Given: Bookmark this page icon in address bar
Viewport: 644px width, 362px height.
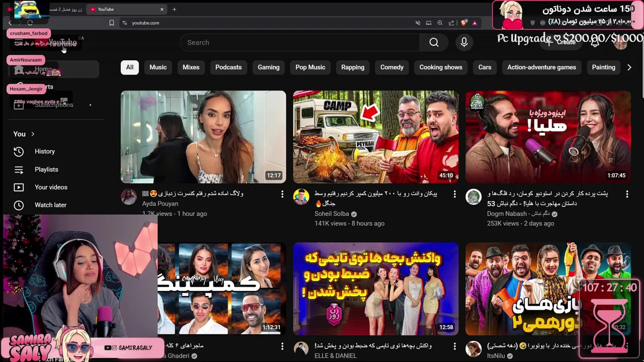Looking at the screenshot, I should [112, 23].
